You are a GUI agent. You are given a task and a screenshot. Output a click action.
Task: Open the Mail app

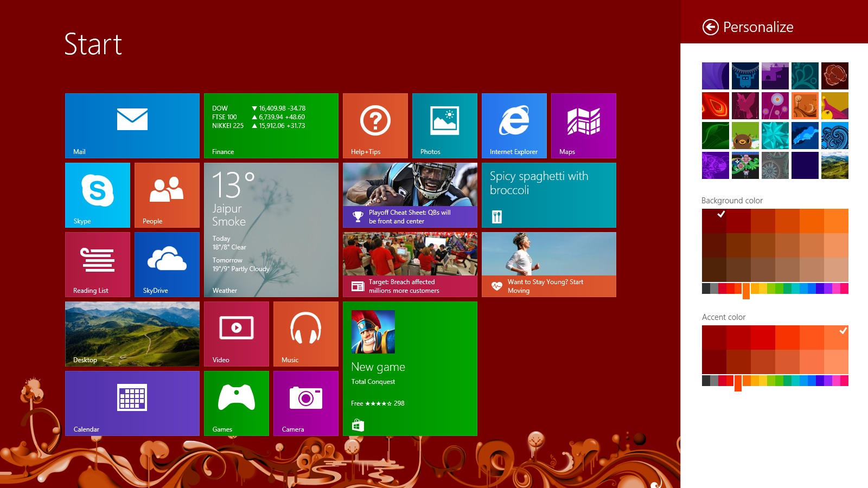pyautogui.click(x=132, y=125)
